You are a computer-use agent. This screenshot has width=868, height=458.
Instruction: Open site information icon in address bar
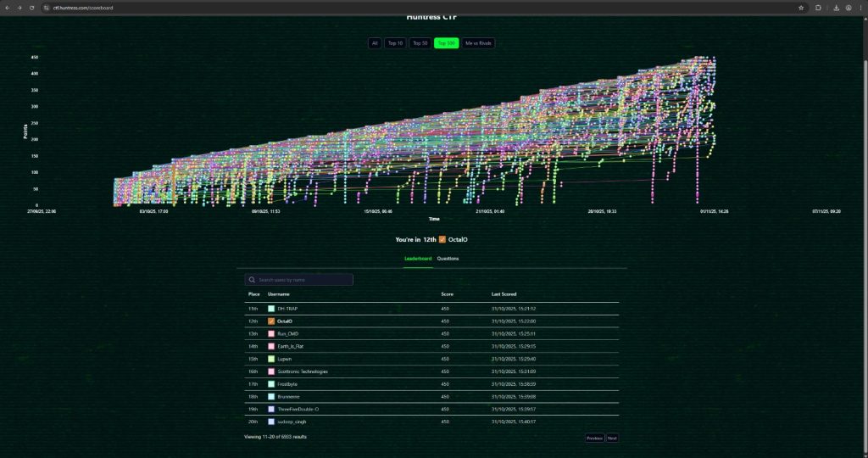[47, 8]
